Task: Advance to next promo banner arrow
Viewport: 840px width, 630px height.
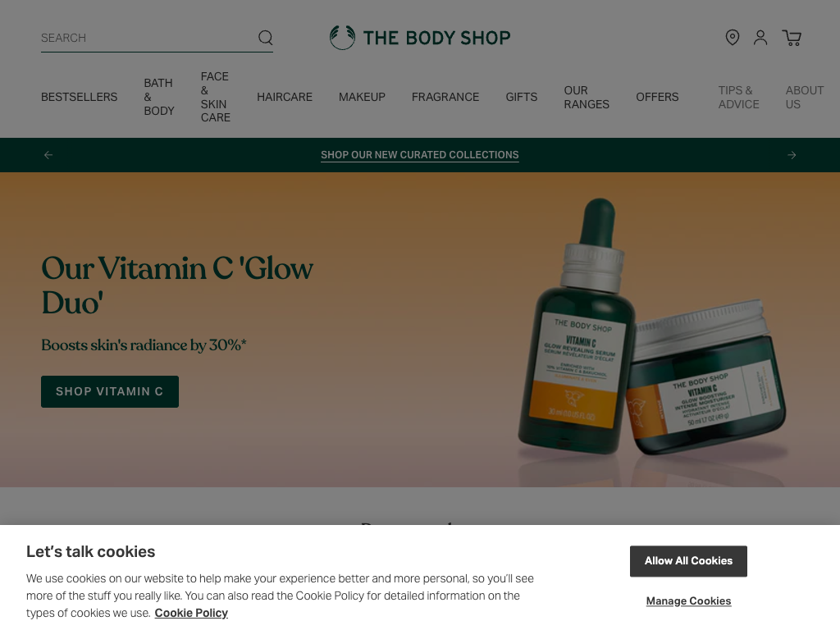Action: (792, 155)
